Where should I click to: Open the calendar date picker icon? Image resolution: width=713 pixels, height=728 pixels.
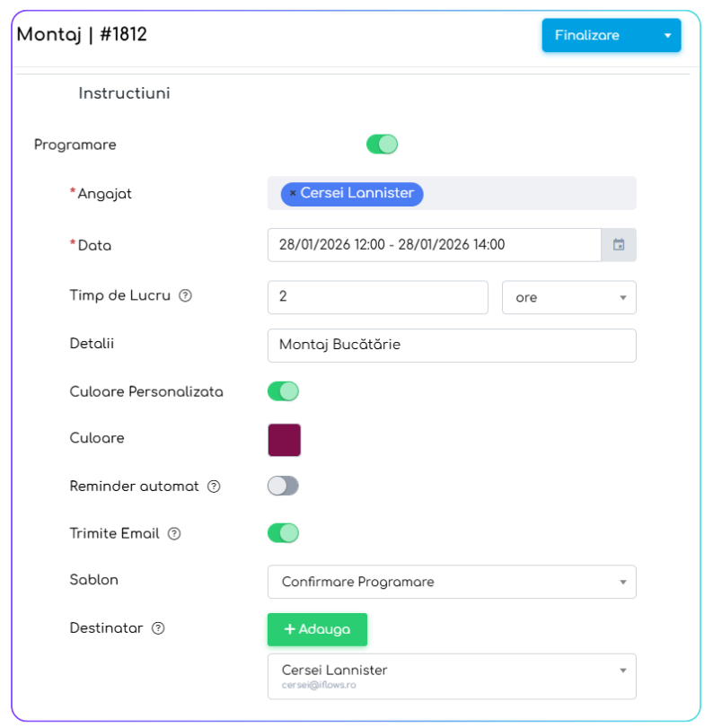pos(619,245)
